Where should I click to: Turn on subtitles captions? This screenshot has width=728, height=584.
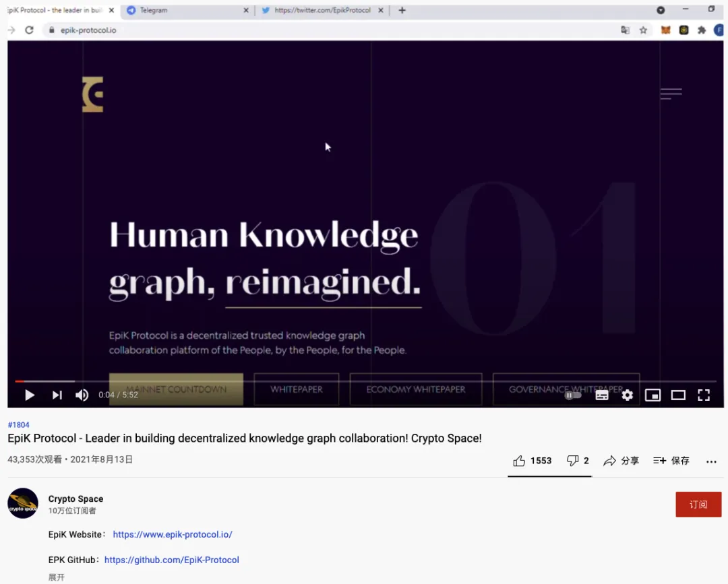(602, 395)
